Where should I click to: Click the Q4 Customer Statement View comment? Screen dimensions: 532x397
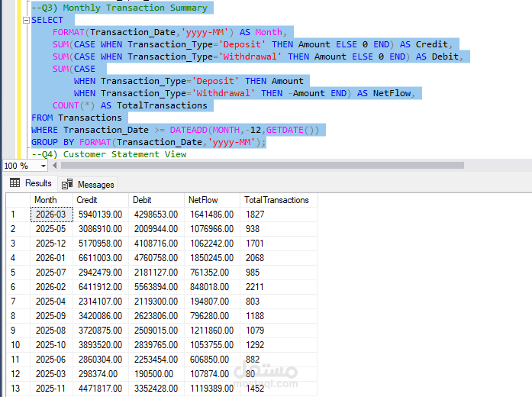109,154
